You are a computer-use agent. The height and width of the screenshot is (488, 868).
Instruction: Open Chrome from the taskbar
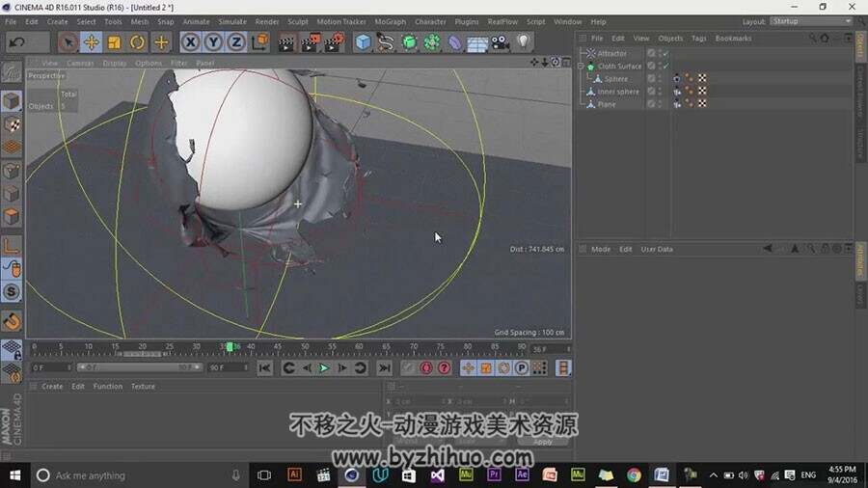click(x=634, y=475)
